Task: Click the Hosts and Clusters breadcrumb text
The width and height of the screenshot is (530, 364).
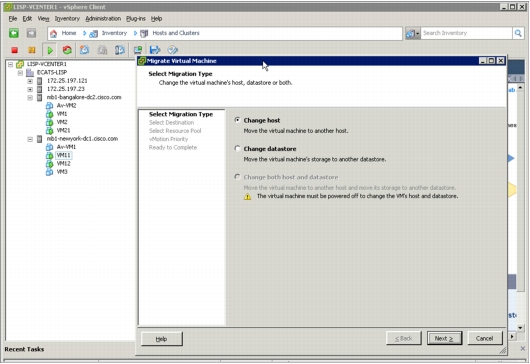Action: pos(176,33)
